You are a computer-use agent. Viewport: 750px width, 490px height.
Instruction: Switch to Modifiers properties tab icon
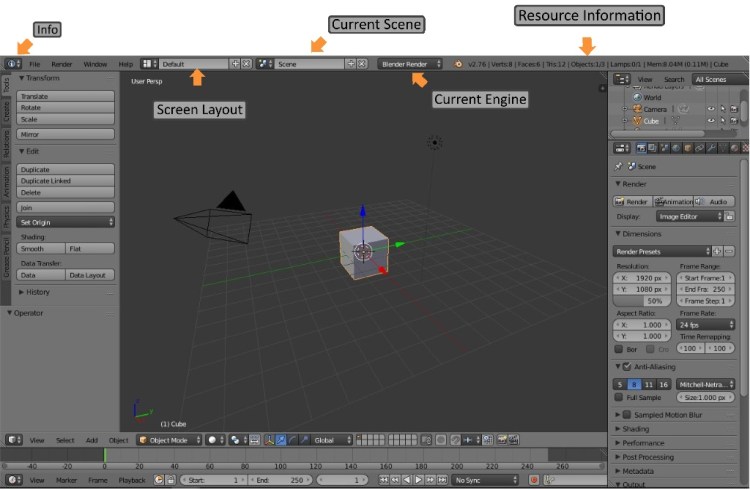coord(711,148)
